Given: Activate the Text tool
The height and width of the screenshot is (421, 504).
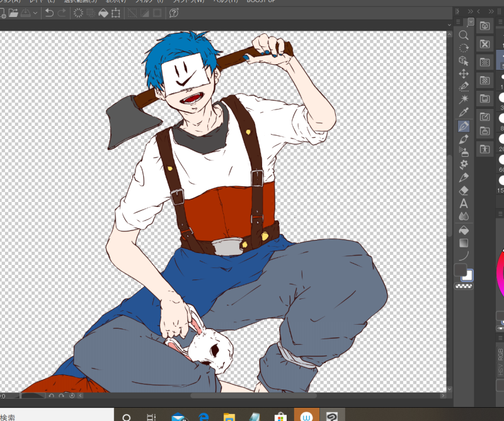Looking at the screenshot, I should (464, 203).
